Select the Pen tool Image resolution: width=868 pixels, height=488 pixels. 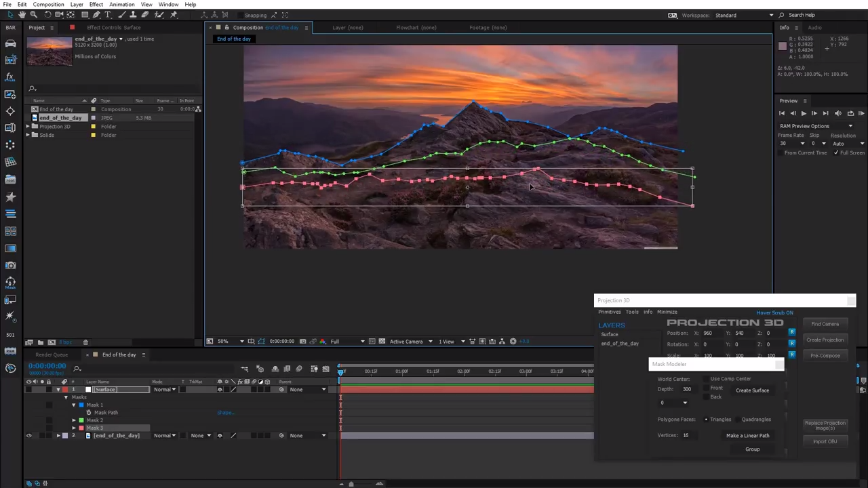pos(96,15)
